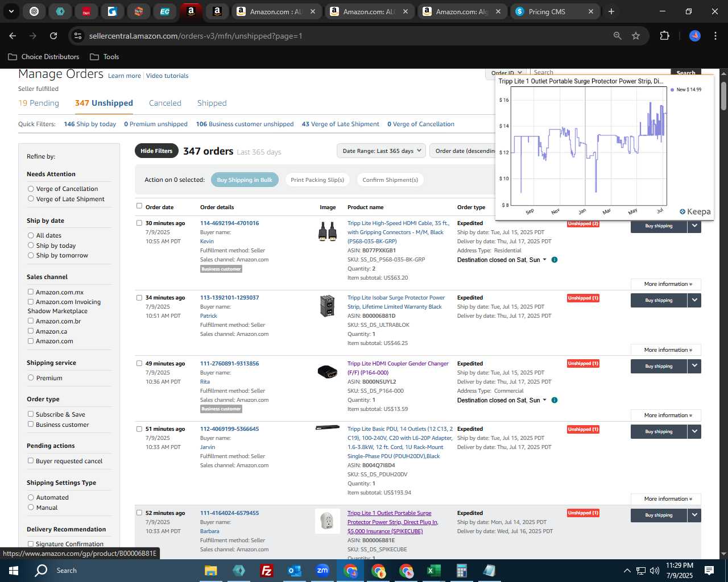Open the tab search dropdown arrow
728x582 pixels.
tap(11, 11)
